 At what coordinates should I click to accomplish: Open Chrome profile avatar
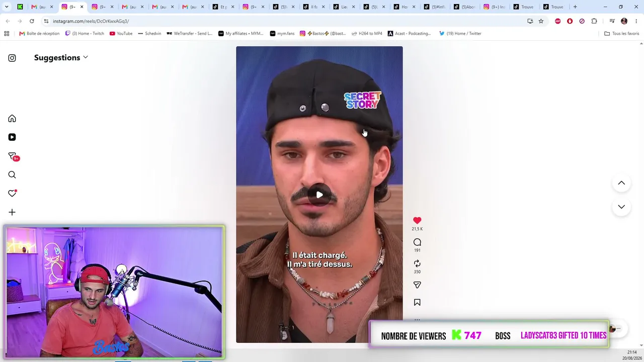pos(624,21)
